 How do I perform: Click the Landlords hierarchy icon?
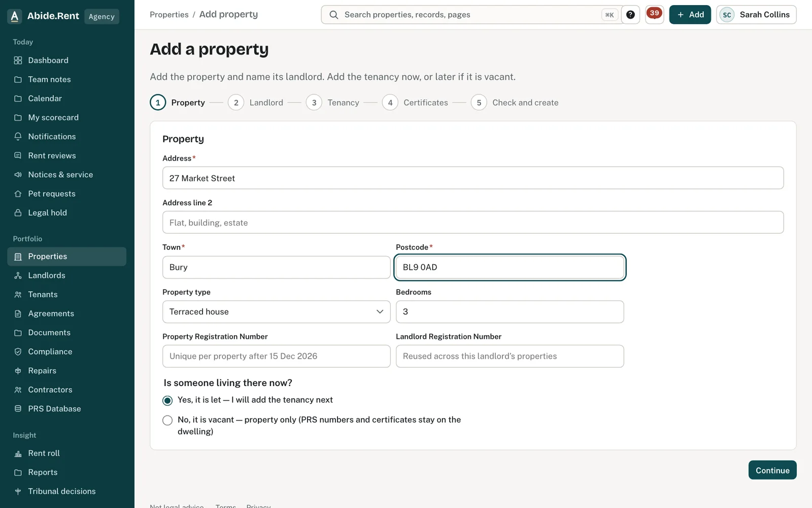coord(18,275)
